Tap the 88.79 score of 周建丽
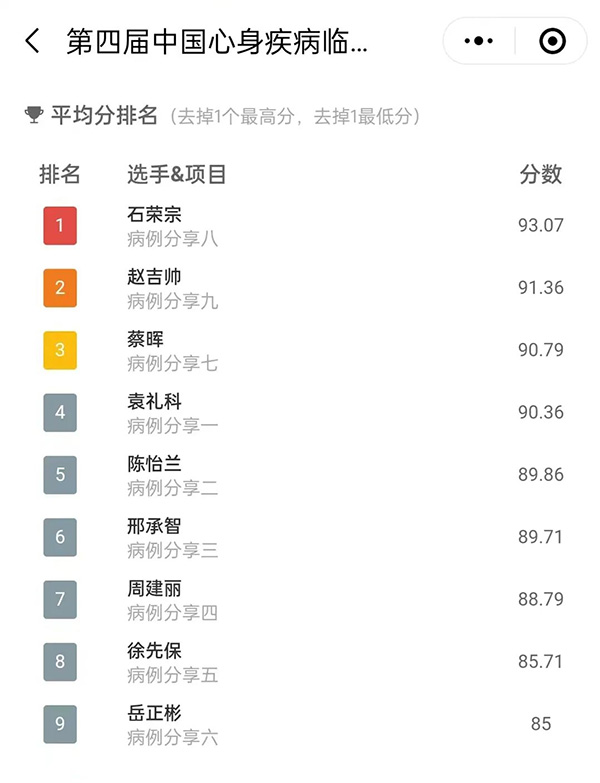This screenshot has height=783, width=600. click(x=541, y=599)
